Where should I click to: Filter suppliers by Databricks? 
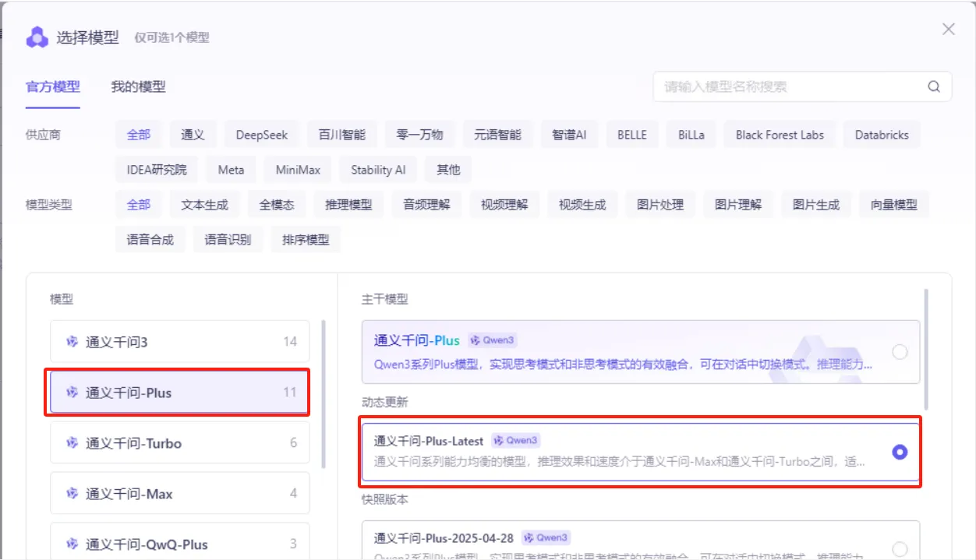coord(882,135)
